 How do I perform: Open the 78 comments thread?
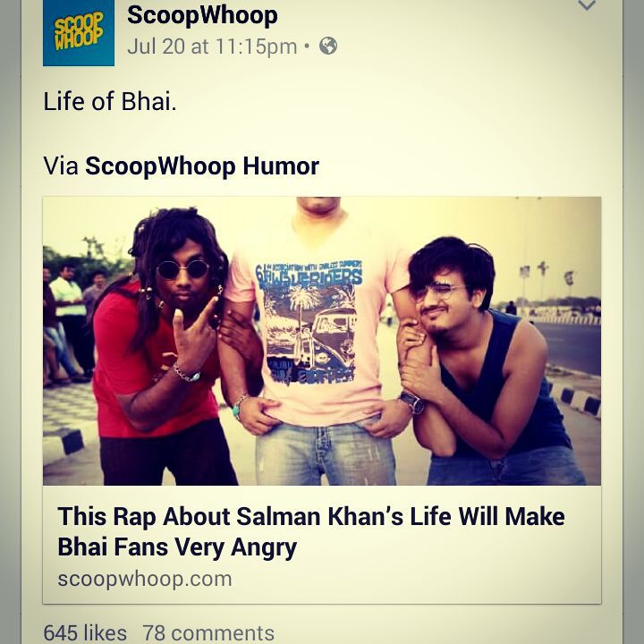[208, 633]
